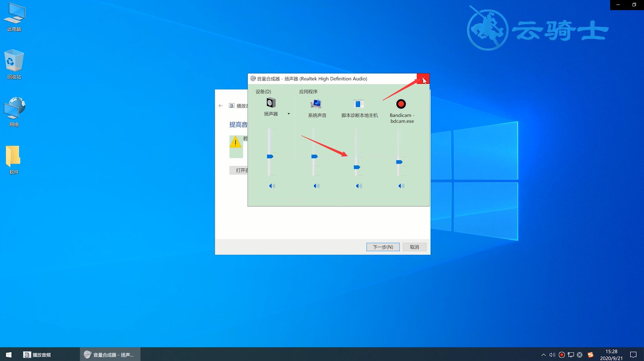Mute the Speakers device volume
644x361 pixels.
tap(272, 186)
